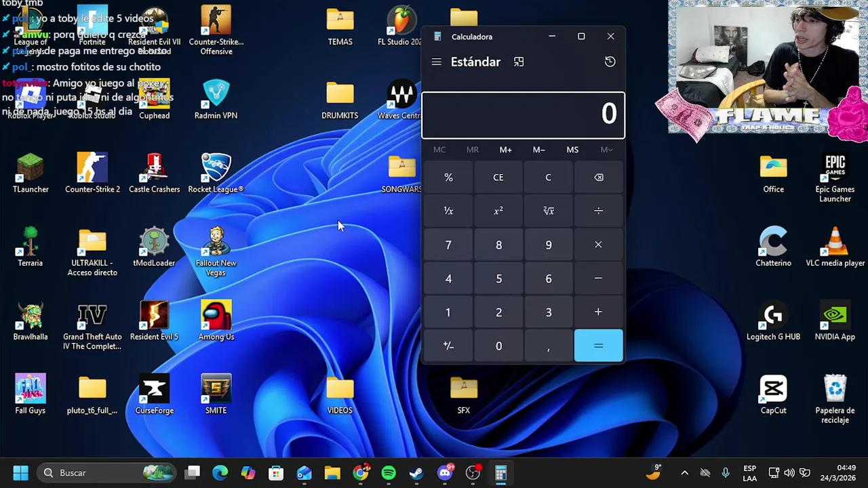Select the Fallout New Vegas icon
Viewport: 868px width, 488px height.
pos(216,251)
